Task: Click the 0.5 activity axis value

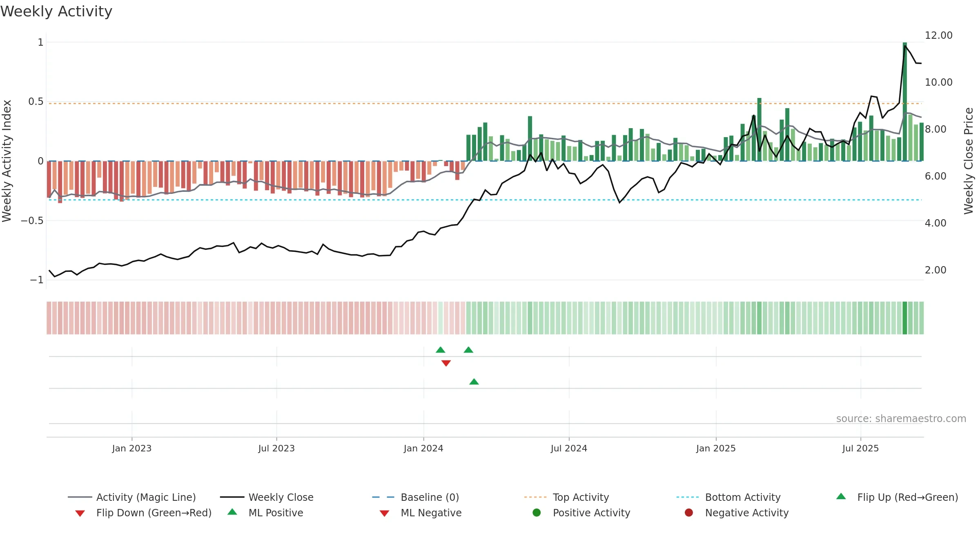Action: [x=36, y=102]
